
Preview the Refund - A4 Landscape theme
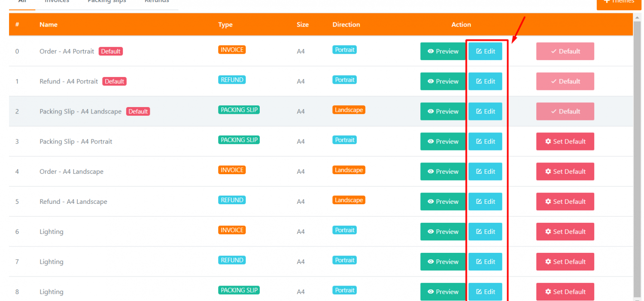443,202
